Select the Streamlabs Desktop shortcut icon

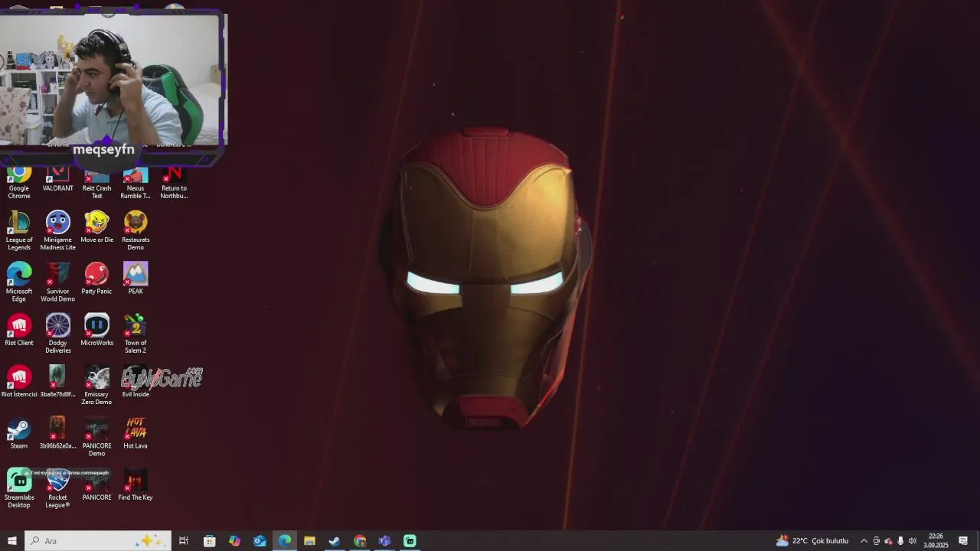click(19, 488)
